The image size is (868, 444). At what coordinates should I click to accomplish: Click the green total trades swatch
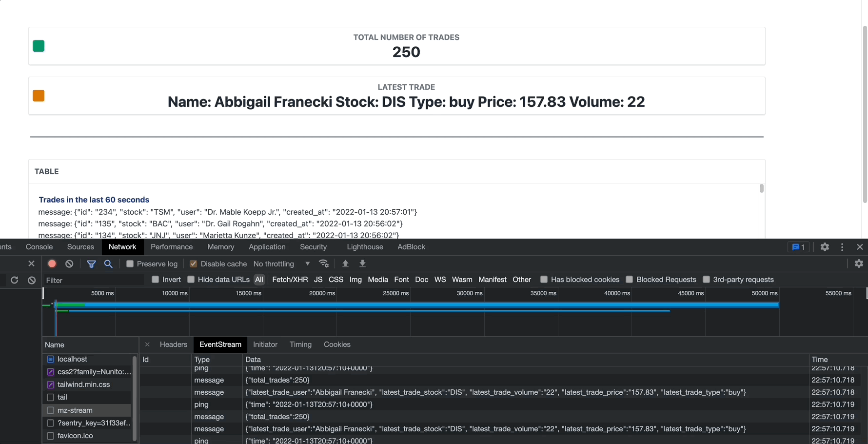pyautogui.click(x=39, y=46)
